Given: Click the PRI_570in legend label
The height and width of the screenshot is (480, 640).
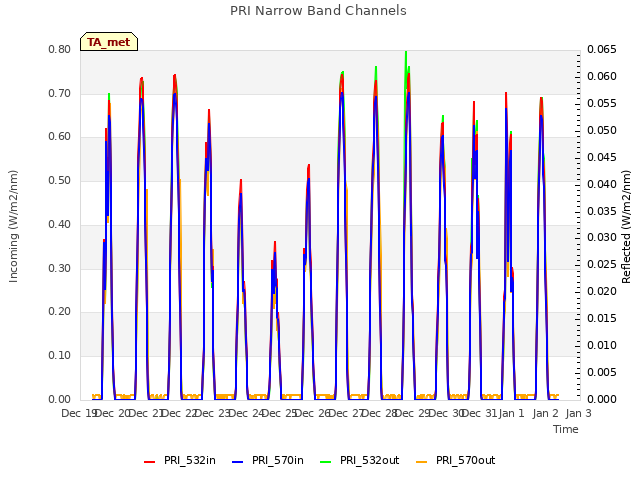Looking at the screenshot, I should [278, 460].
